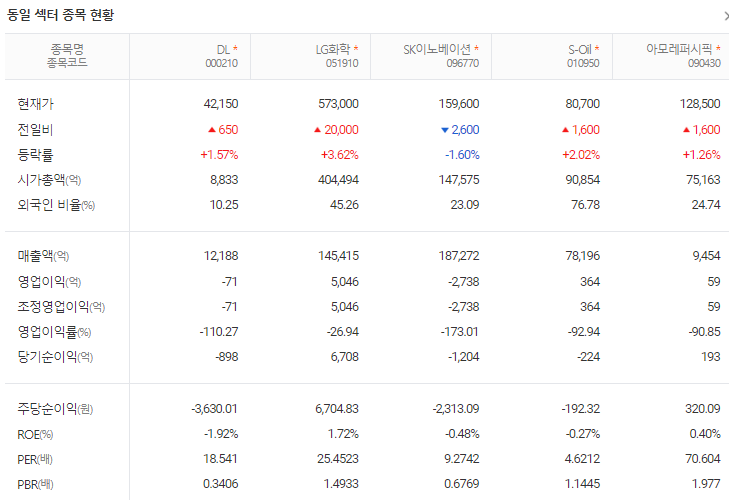Click EPS value -3,630.01
This screenshot has height=500, width=729.
pos(214,409)
